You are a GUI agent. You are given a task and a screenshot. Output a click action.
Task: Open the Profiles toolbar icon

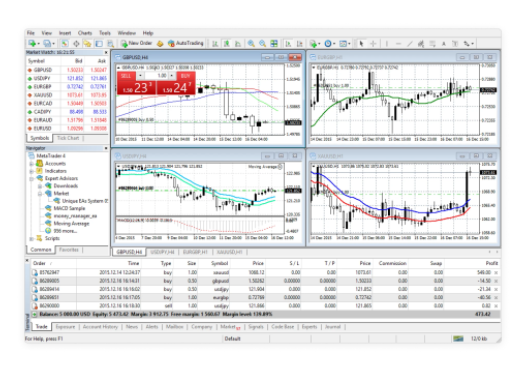(x=47, y=43)
